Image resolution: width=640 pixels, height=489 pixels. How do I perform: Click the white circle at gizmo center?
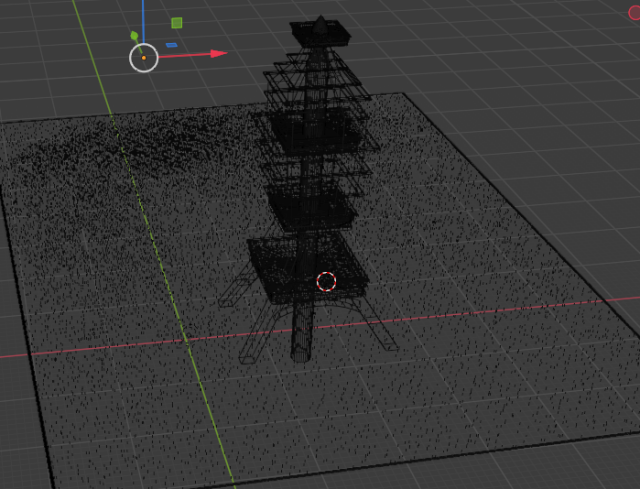pyautogui.click(x=144, y=58)
